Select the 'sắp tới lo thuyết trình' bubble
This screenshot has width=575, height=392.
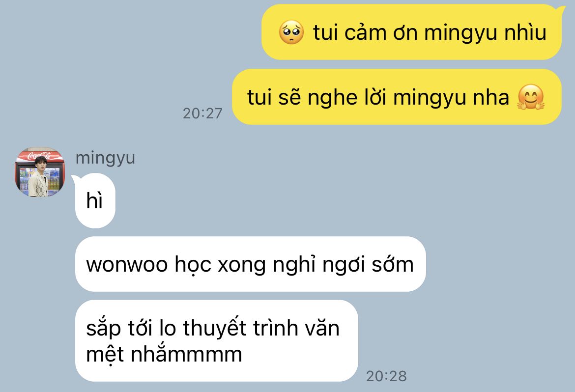point(216,340)
